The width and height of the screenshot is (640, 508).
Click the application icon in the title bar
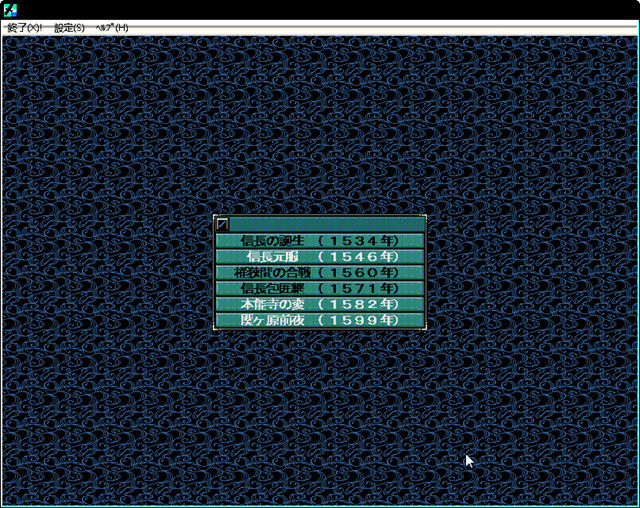10,10
